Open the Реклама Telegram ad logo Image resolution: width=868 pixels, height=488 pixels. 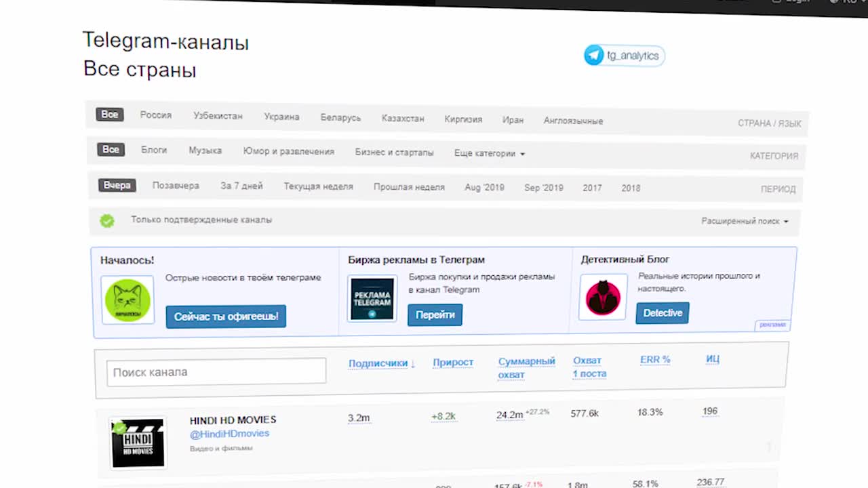pos(372,299)
